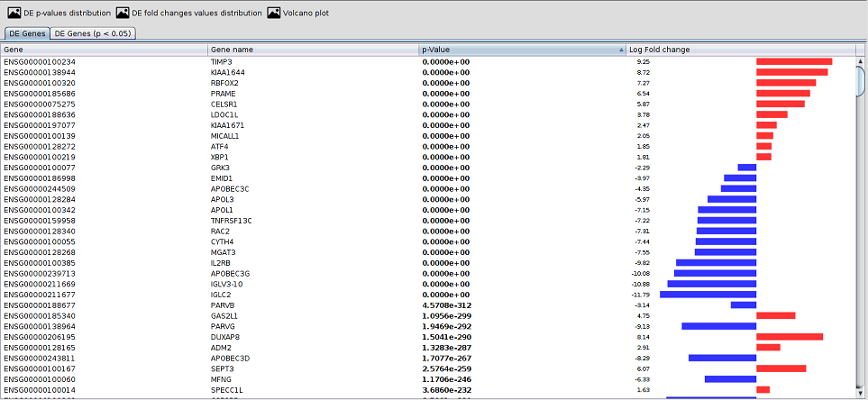The image size is (868, 400).
Task: Click the red bar for SEPT3
Action: [781, 368]
